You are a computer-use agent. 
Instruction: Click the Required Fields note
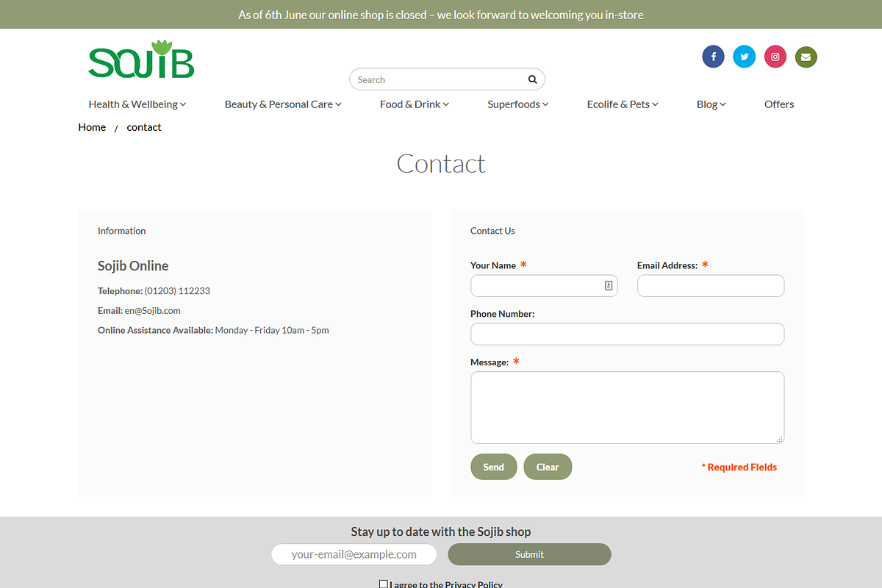739,467
